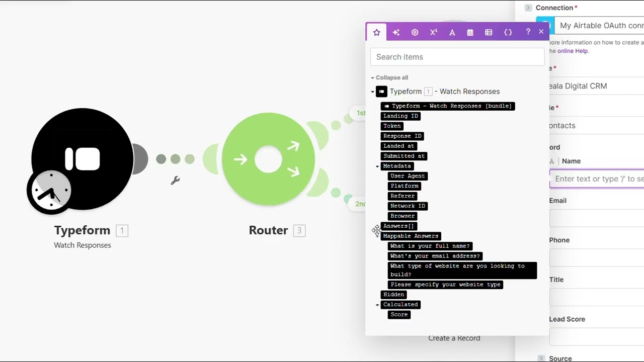Select the Submitted at pill

[404, 156]
